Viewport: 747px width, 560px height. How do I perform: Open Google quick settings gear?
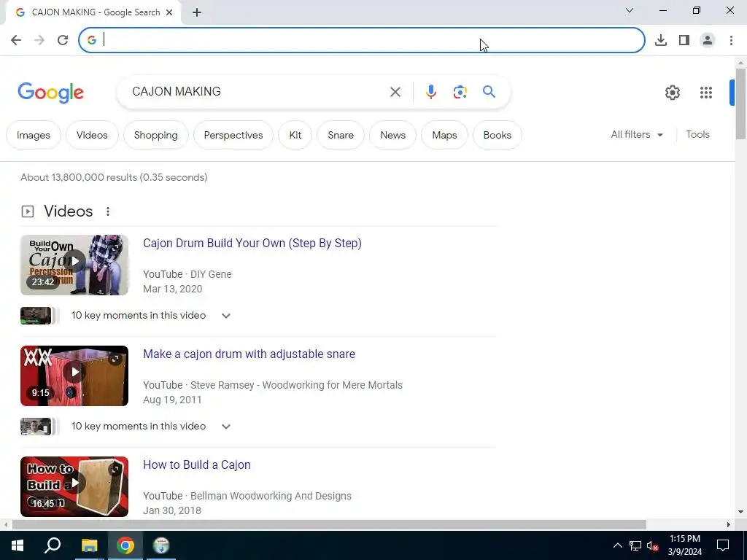(x=672, y=93)
